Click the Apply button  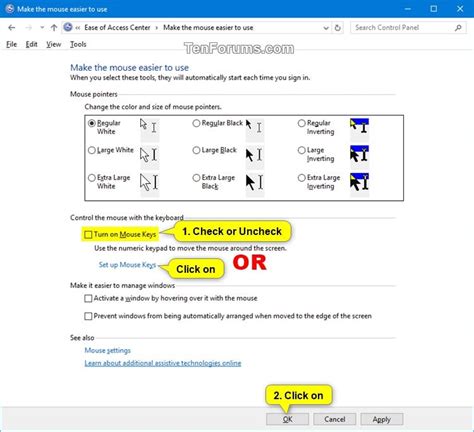[x=382, y=419]
